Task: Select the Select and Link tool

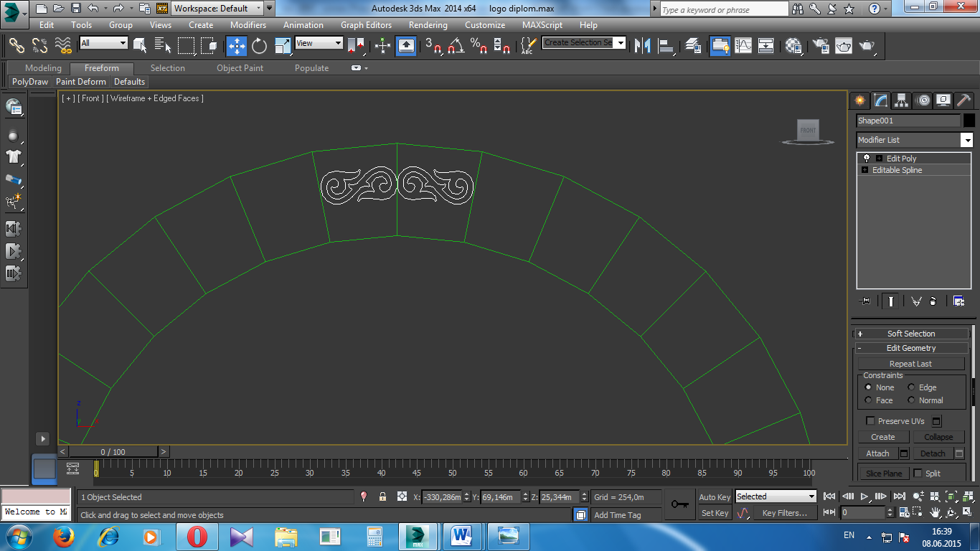Action: click(17, 45)
